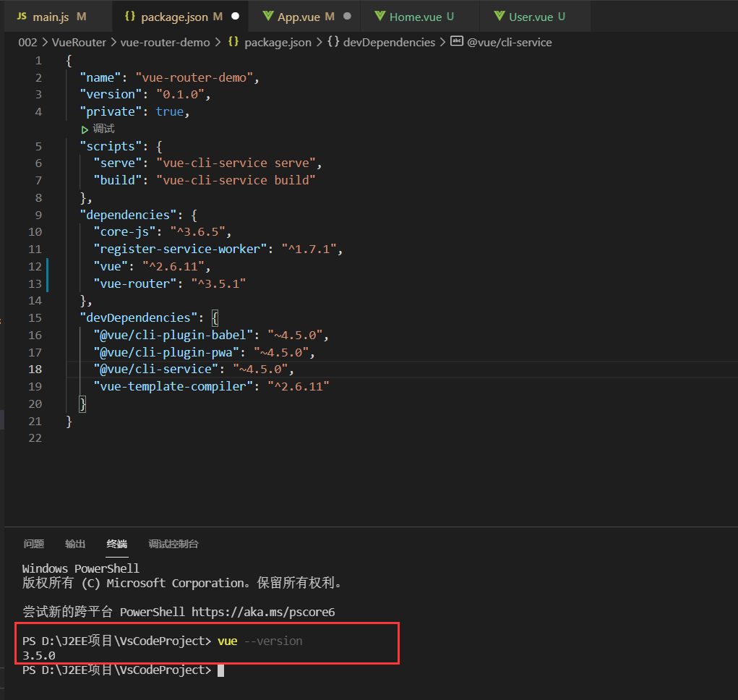Click the JSON braces icon on package.json tab
The height and width of the screenshot is (700, 738).
point(130,17)
